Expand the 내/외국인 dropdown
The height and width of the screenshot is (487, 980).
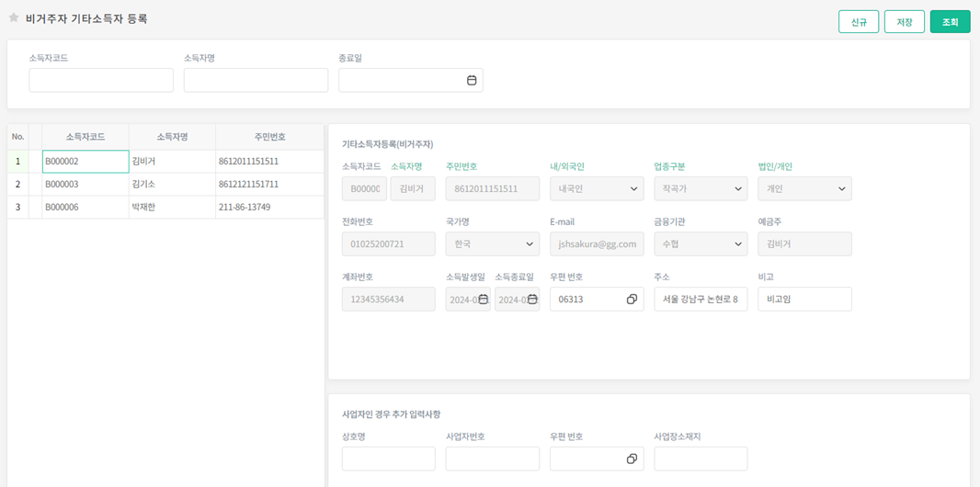597,188
